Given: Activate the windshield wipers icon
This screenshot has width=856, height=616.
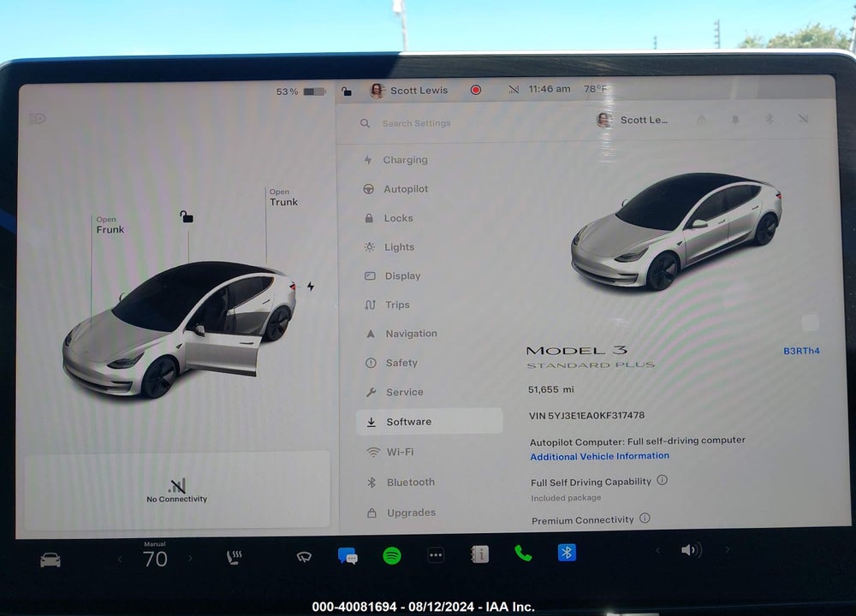Looking at the screenshot, I should click(304, 556).
